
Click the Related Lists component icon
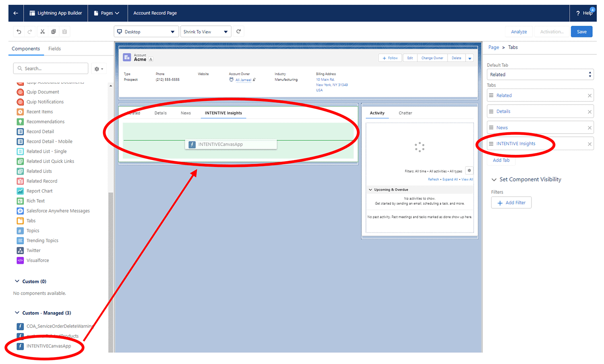(x=20, y=171)
